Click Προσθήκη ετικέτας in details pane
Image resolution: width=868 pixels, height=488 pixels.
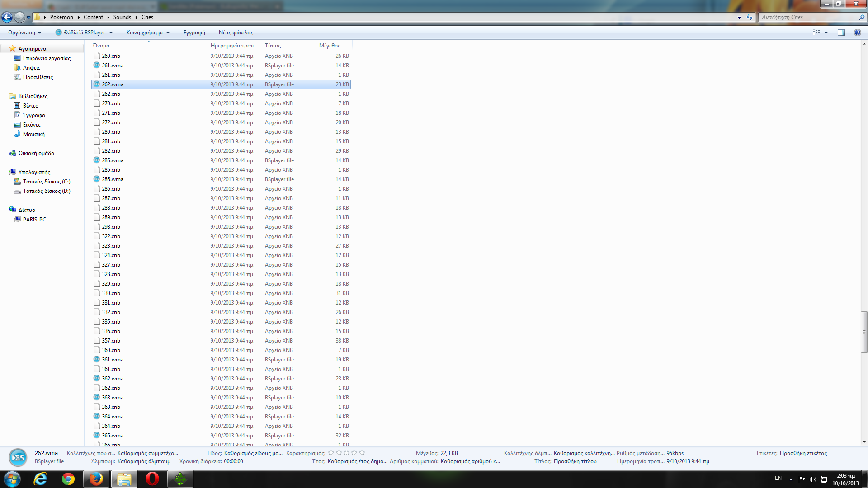coord(803,453)
